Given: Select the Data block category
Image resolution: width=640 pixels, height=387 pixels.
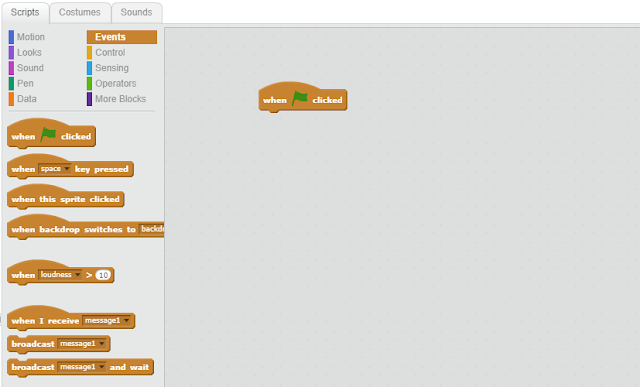Looking at the screenshot, I should [23, 99].
